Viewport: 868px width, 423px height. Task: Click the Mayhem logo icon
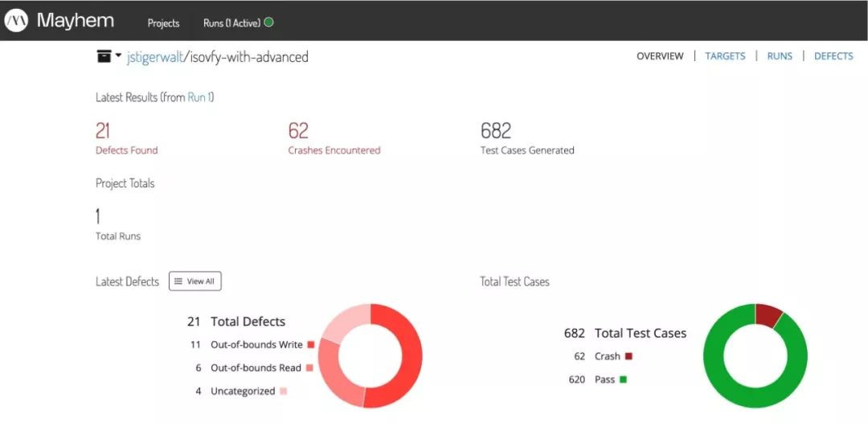point(16,21)
